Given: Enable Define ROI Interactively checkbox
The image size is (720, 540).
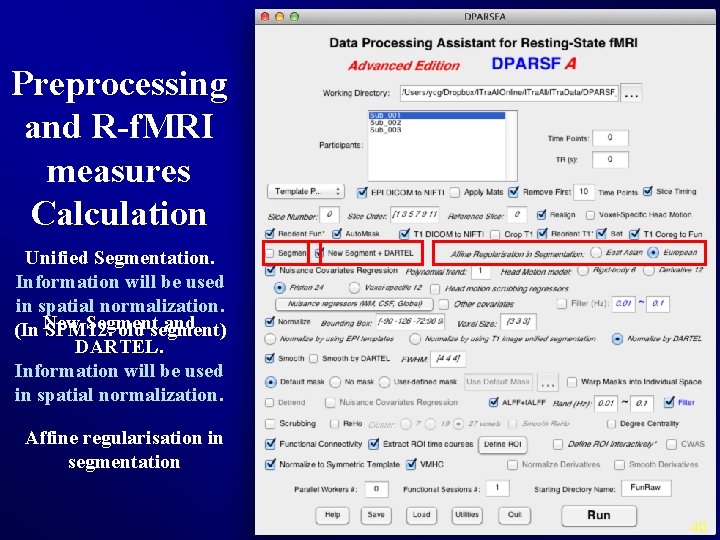Looking at the screenshot, I should (558, 444).
